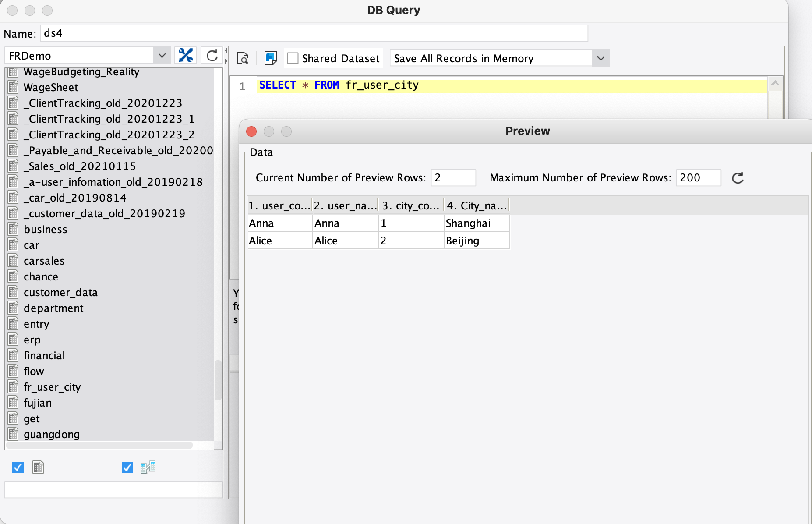Select the Beijing cell in preview table
The width and height of the screenshot is (812, 524).
[x=477, y=241]
